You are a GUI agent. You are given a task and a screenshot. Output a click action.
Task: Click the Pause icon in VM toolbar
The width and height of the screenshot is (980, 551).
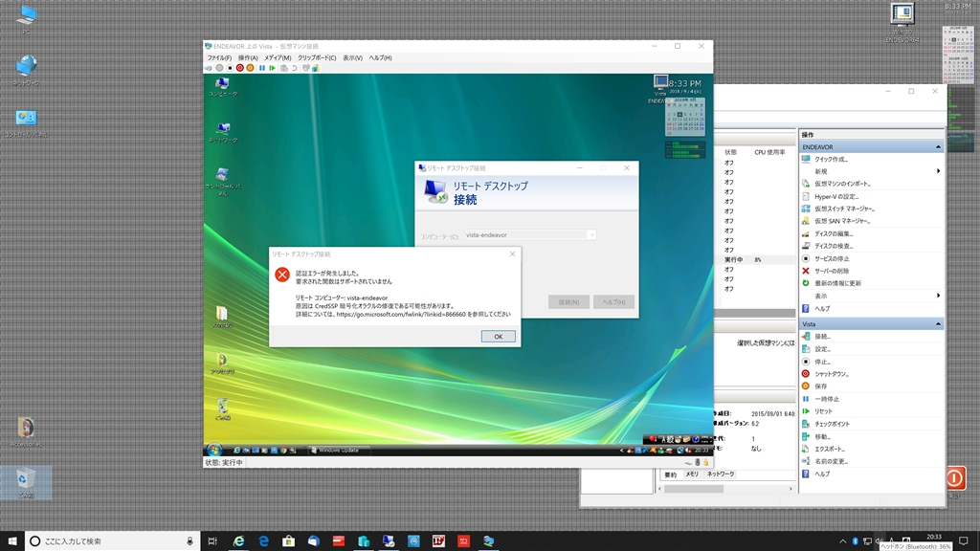261,68
